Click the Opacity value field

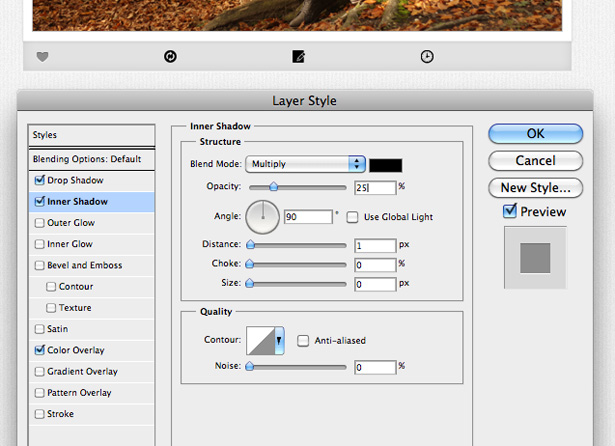coord(375,188)
